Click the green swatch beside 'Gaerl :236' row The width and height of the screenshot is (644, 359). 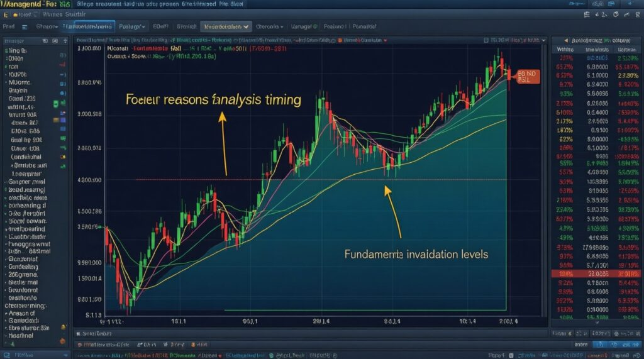tap(56, 104)
